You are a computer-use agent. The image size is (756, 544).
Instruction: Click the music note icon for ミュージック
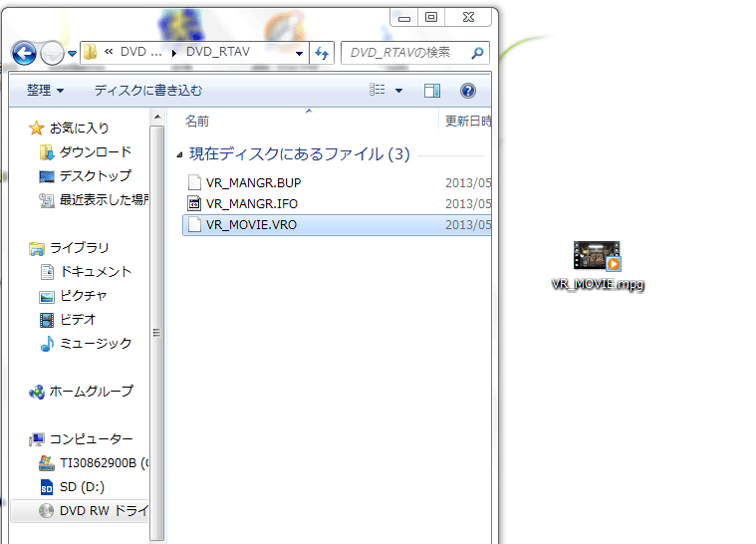[x=47, y=344]
